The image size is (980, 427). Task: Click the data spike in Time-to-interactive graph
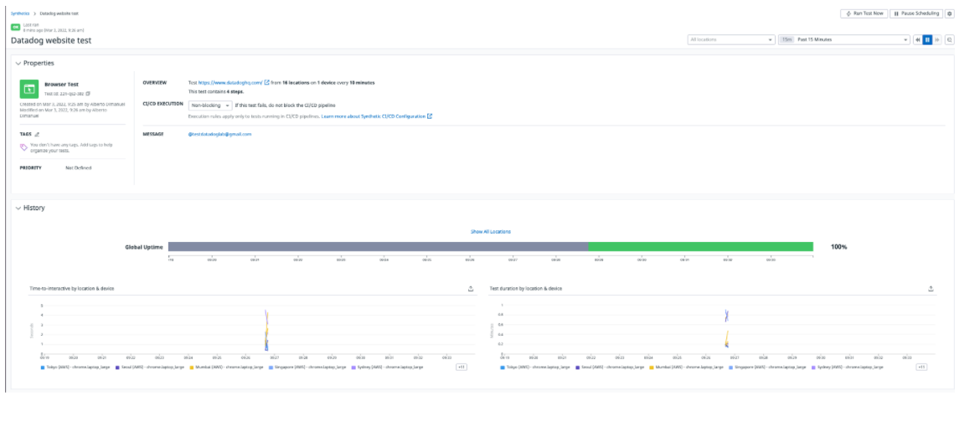click(266, 330)
